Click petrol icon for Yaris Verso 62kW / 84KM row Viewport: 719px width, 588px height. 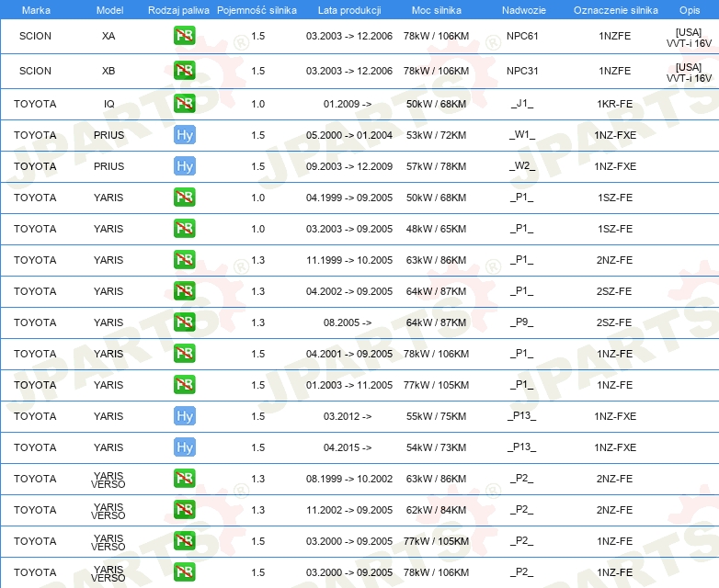coord(184,510)
